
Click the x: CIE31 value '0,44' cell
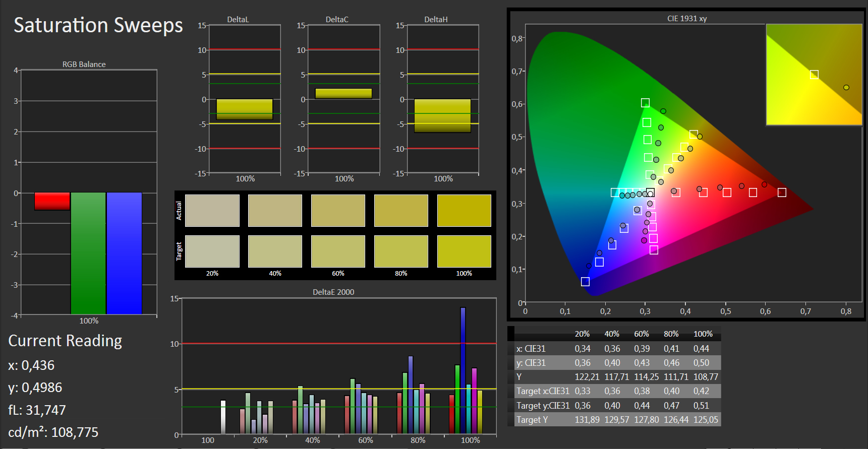tap(701, 349)
